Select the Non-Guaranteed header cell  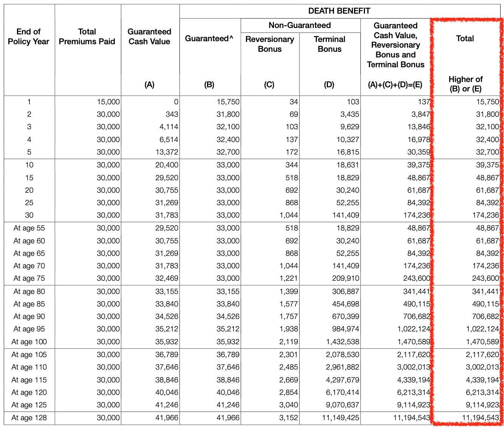[x=300, y=25]
